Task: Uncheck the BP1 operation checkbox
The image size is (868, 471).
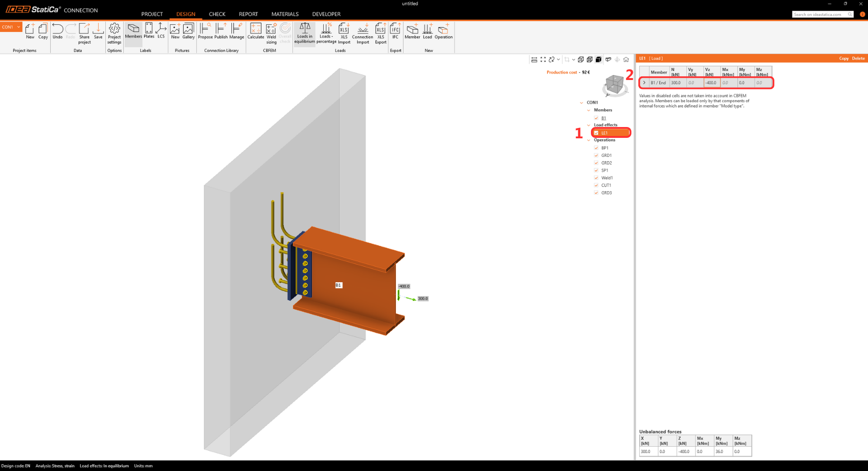Action: click(x=596, y=148)
